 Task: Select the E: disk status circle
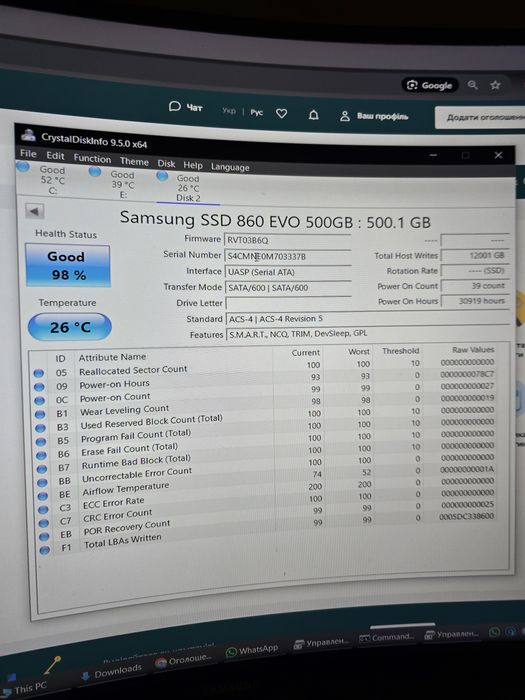(95, 171)
